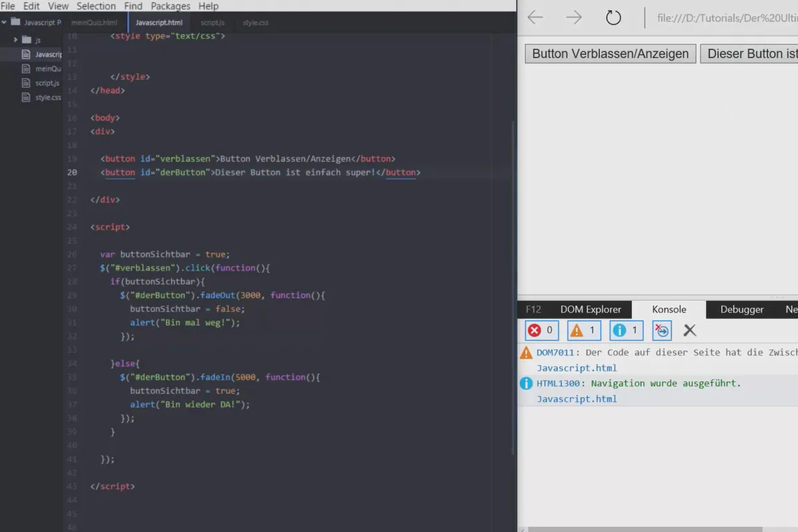798x532 pixels.
Task: Click the 'Dieser Button ist' page button
Action: 749,54
